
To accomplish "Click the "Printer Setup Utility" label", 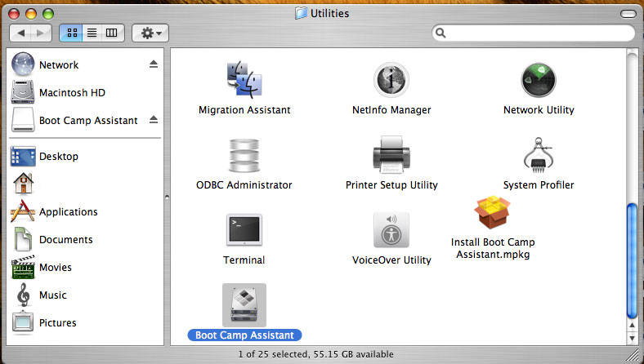I will point(391,185).
